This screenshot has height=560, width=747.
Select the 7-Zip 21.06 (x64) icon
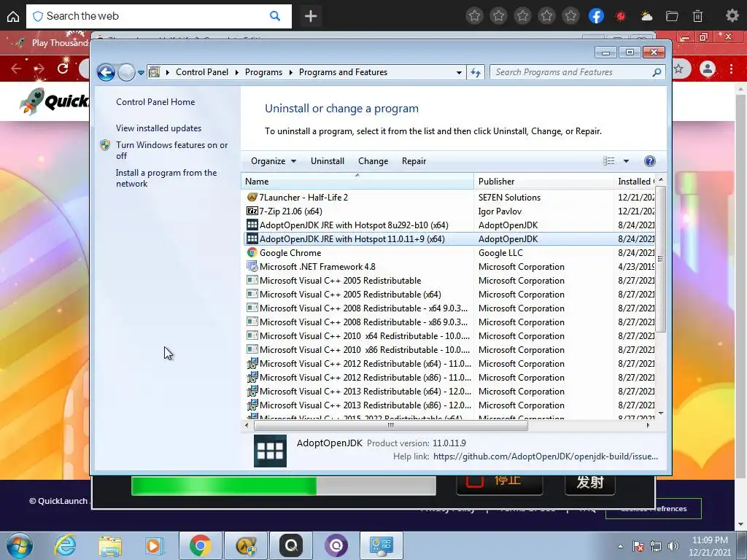coord(252,211)
